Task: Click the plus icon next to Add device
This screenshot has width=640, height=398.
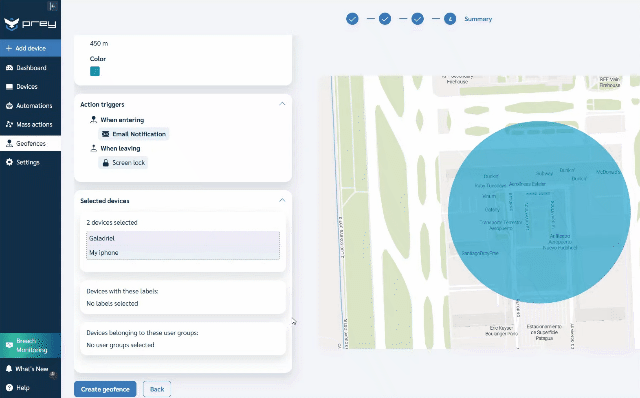Action: click(x=9, y=48)
